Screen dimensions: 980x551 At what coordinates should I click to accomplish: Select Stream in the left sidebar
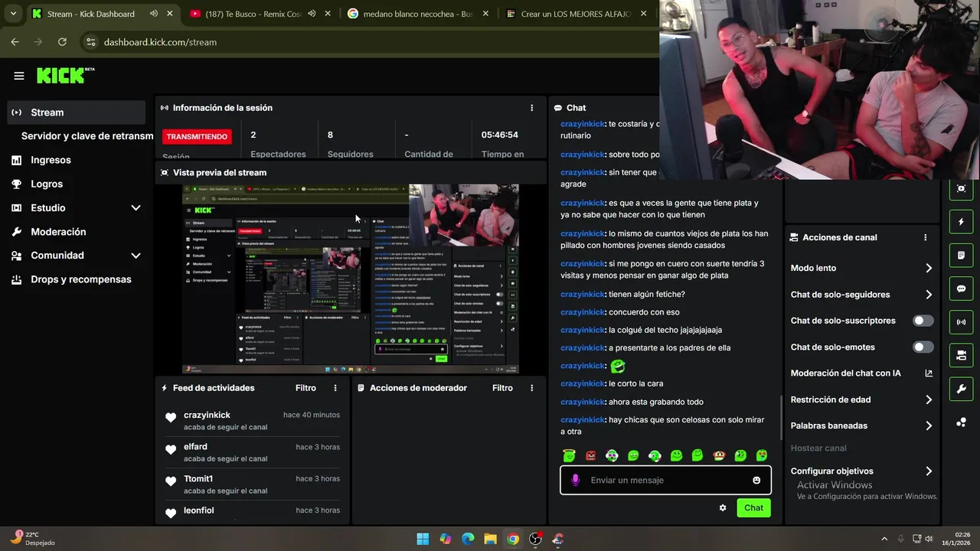pyautogui.click(x=77, y=112)
